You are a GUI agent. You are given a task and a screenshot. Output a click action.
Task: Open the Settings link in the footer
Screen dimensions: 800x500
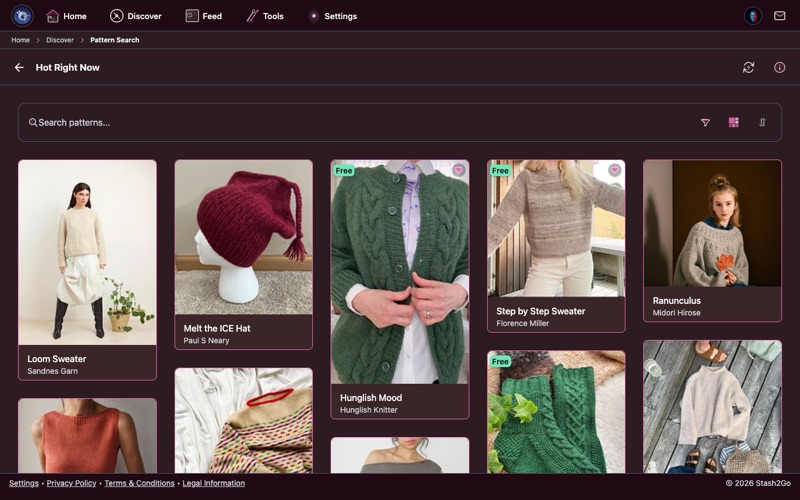[23, 483]
